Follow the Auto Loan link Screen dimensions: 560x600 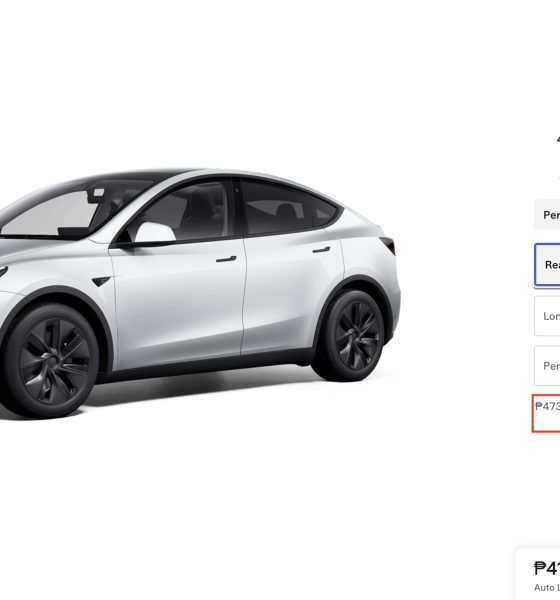pyautogui.click(x=547, y=587)
